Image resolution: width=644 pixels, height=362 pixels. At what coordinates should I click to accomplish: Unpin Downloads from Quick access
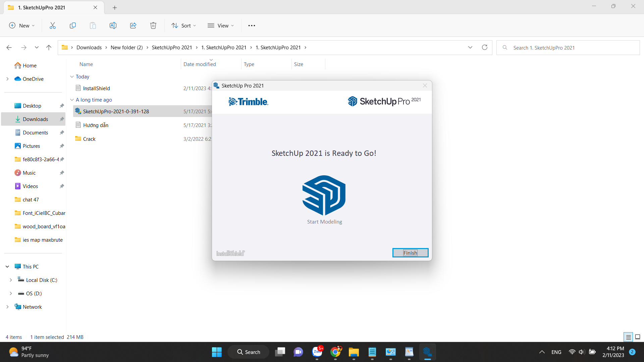click(62, 119)
